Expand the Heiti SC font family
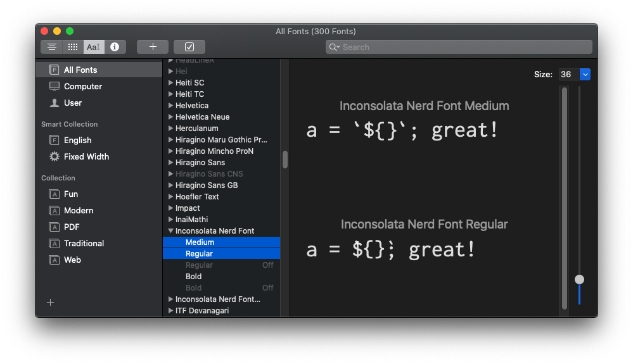The width and height of the screenshot is (633, 364). (171, 82)
